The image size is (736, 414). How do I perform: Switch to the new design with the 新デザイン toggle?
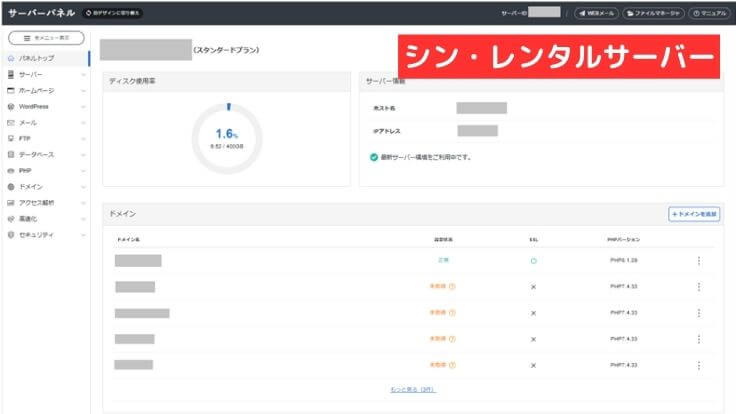pos(113,13)
